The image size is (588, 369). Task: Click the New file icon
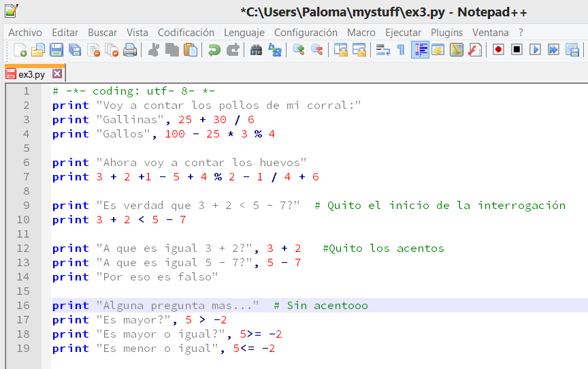[20, 50]
